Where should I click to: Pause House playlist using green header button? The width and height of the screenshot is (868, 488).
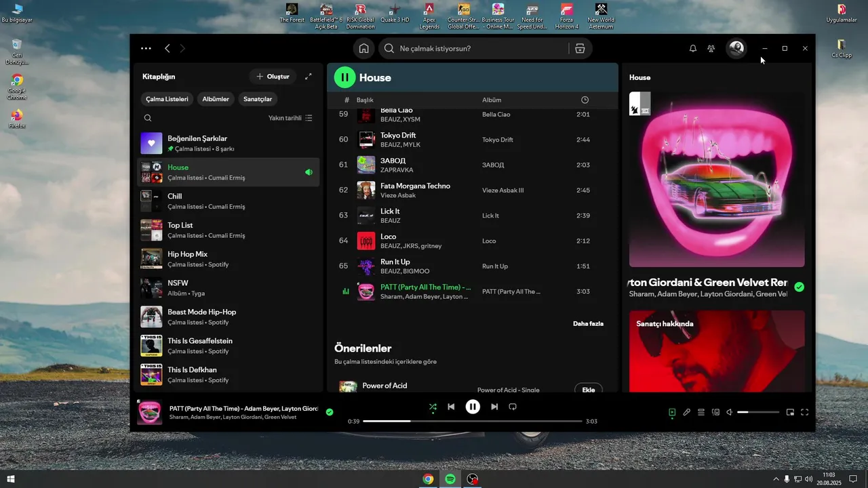point(345,77)
